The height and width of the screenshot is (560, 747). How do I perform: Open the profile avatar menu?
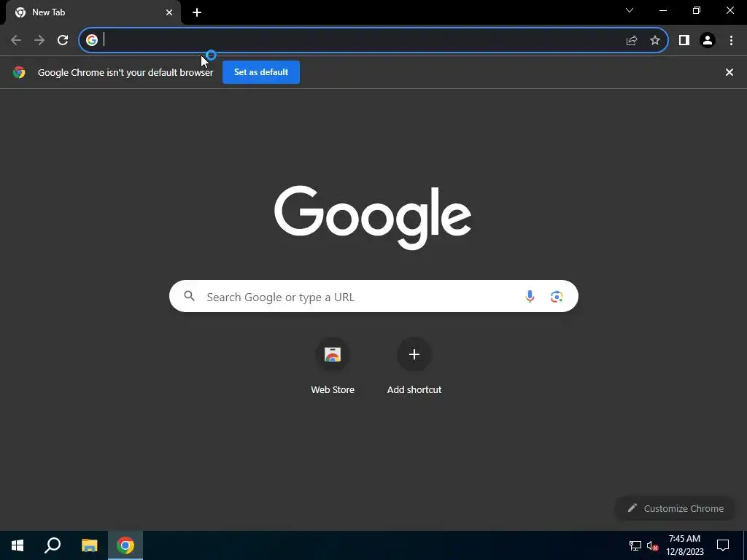[x=708, y=41]
